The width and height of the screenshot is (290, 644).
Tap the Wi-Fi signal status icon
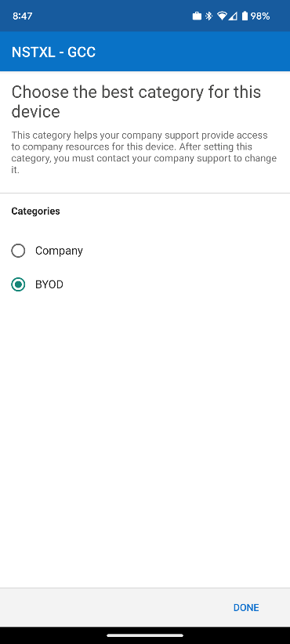(x=223, y=16)
